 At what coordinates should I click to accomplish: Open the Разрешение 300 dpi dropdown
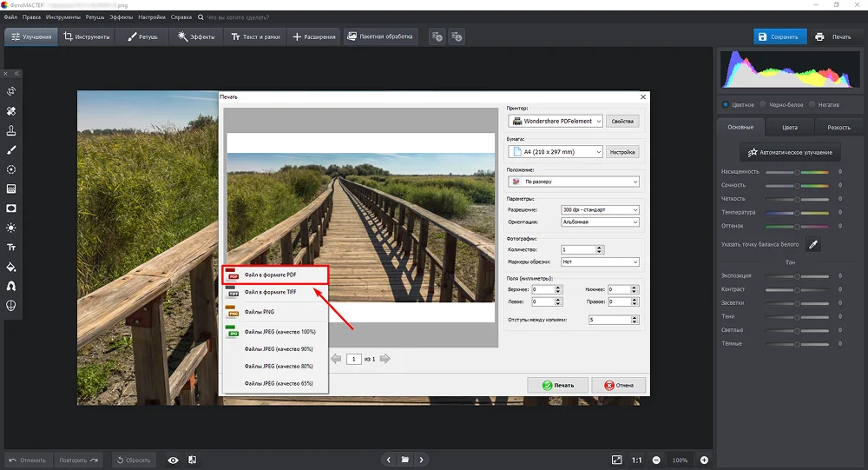coord(599,210)
